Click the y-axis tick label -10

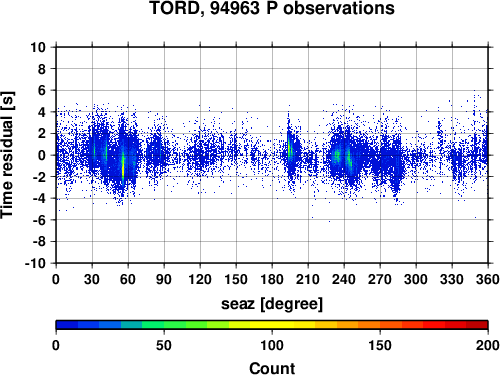pos(35,263)
